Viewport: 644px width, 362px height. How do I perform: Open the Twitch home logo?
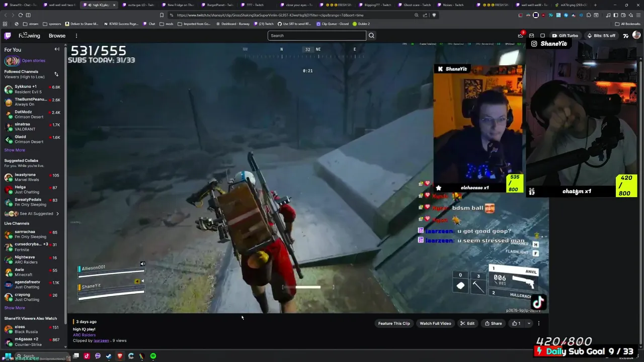coord(8,36)
